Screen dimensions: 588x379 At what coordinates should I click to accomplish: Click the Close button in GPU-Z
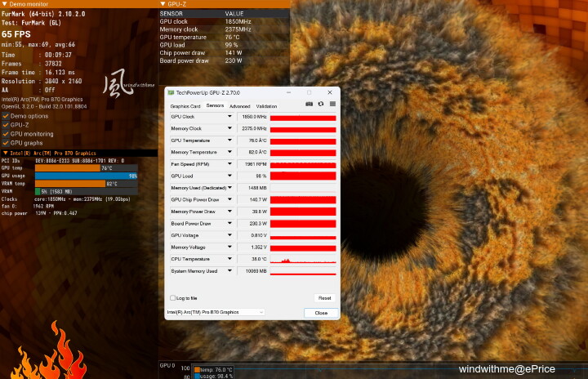(321, 313)
